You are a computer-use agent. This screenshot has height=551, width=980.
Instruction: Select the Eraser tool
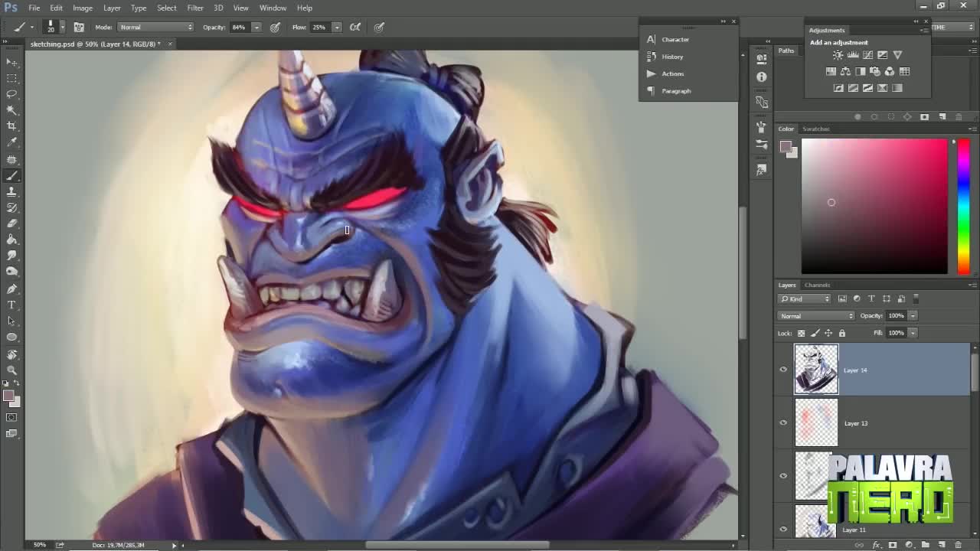coord(11,224)
